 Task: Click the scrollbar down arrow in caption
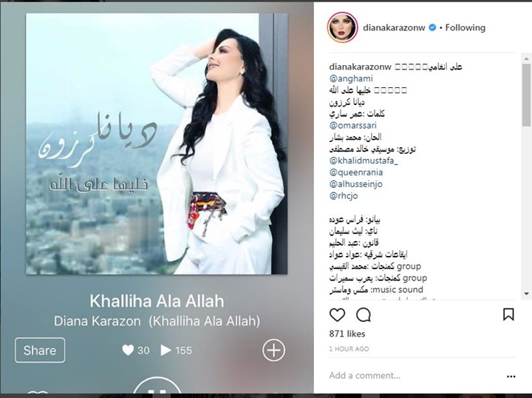click(x=526, y=294)
